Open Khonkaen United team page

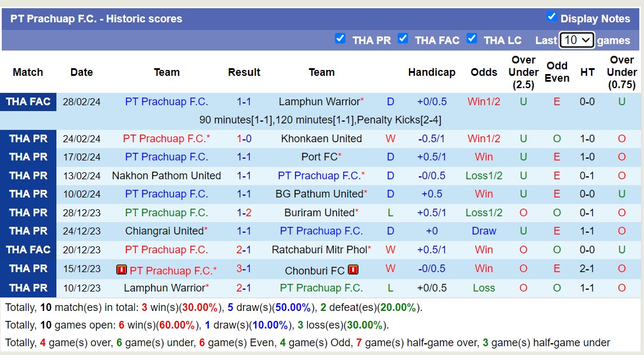321,139
